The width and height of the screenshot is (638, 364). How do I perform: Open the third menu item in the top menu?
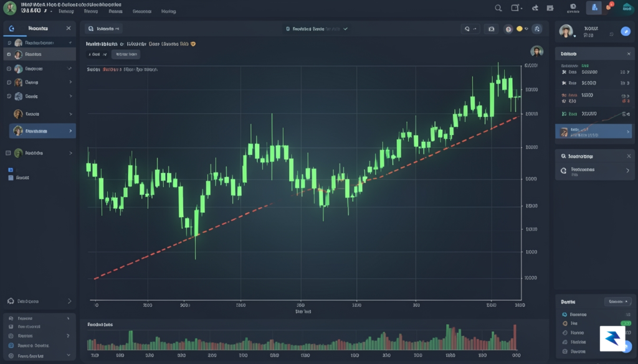click(115, 11)
